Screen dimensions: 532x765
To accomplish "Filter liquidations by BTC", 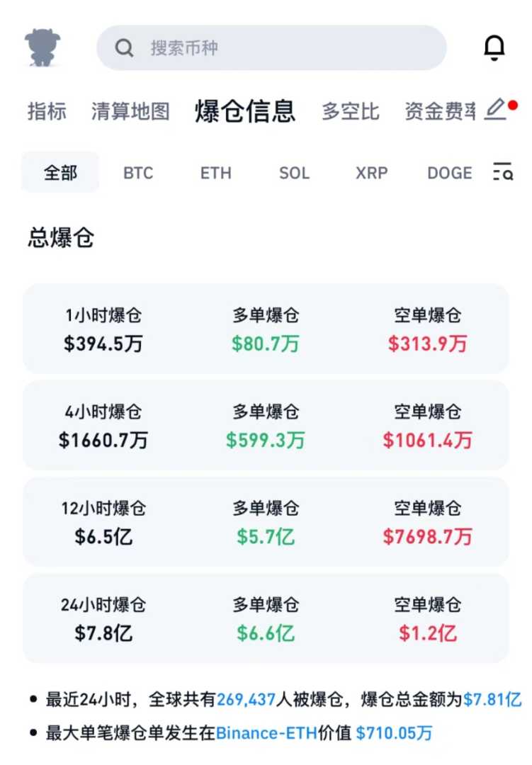I will [138, 173].
